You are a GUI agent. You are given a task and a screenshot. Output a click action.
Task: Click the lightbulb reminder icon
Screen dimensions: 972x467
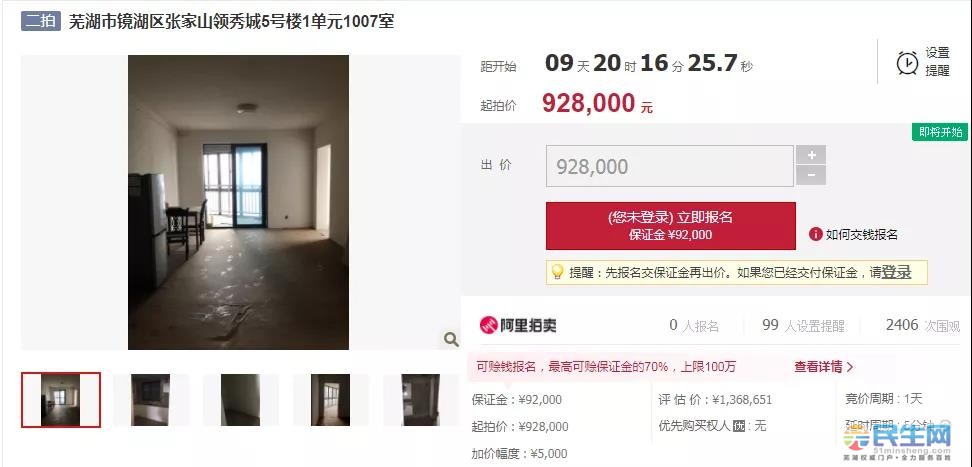[x=557, y=272]
